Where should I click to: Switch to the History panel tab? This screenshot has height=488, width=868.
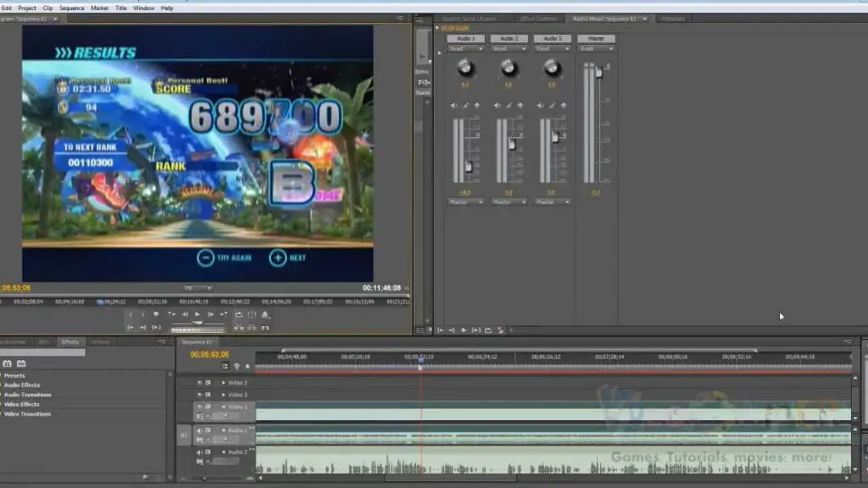(100, 342)
